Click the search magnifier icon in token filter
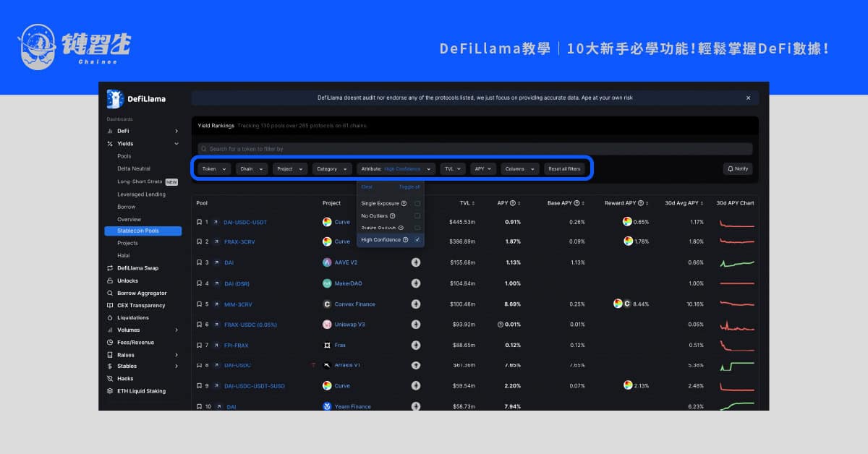This screenshot has height=454, width=868. point(205,149)
